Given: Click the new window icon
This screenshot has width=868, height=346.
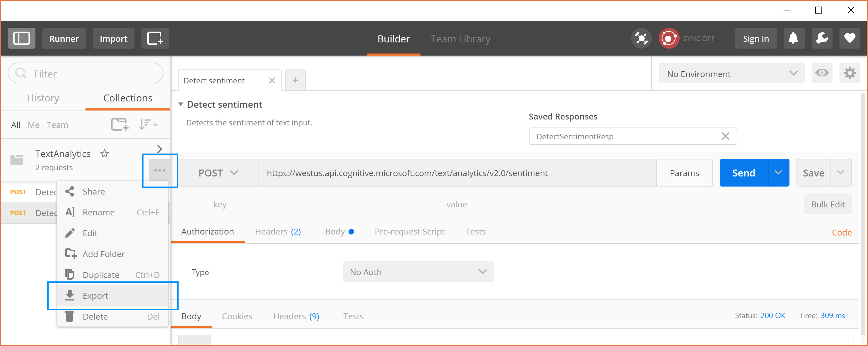Looking at the screenshot, I should 155,38.
